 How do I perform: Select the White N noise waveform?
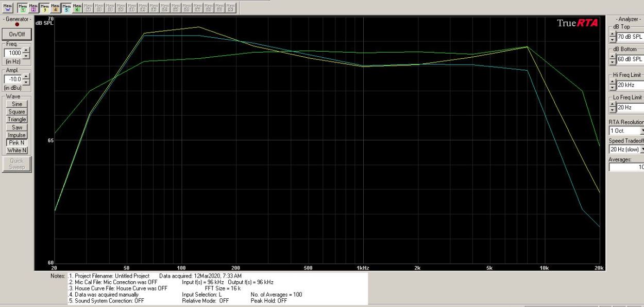pos(17,150)
